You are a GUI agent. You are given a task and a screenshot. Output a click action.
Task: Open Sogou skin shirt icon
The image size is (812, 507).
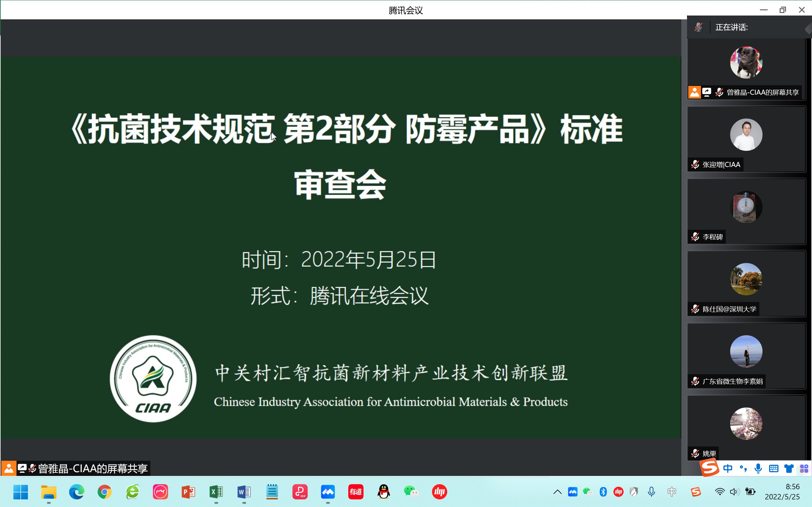tap(789, 468)
